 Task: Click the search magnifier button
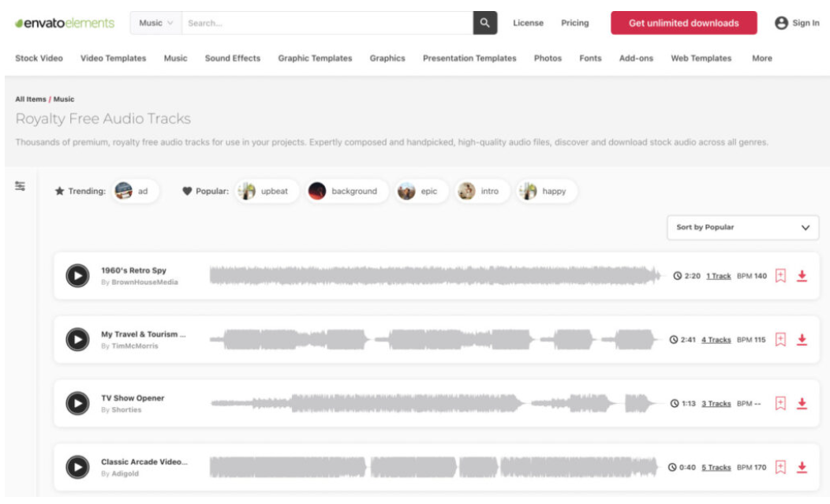(x=485, y=23)
